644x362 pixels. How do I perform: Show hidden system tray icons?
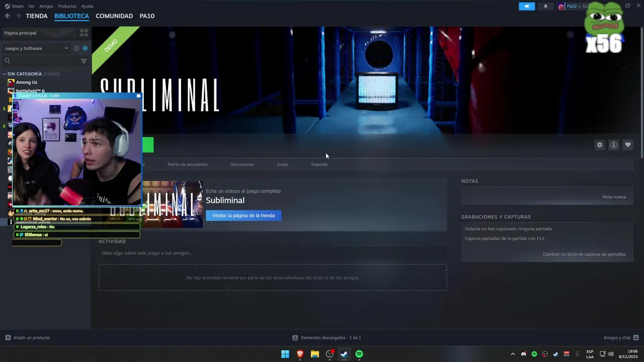[513, 354]
